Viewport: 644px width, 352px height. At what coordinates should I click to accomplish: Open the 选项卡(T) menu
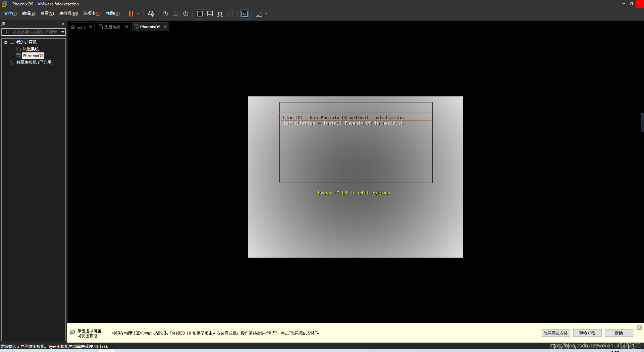pos(92,13)
